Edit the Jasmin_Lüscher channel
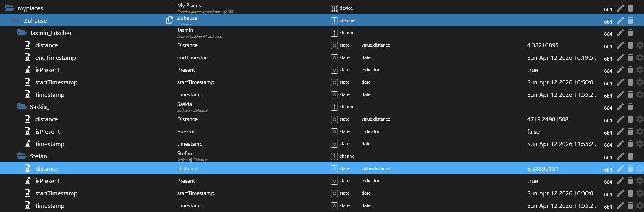 coord(620,33)
